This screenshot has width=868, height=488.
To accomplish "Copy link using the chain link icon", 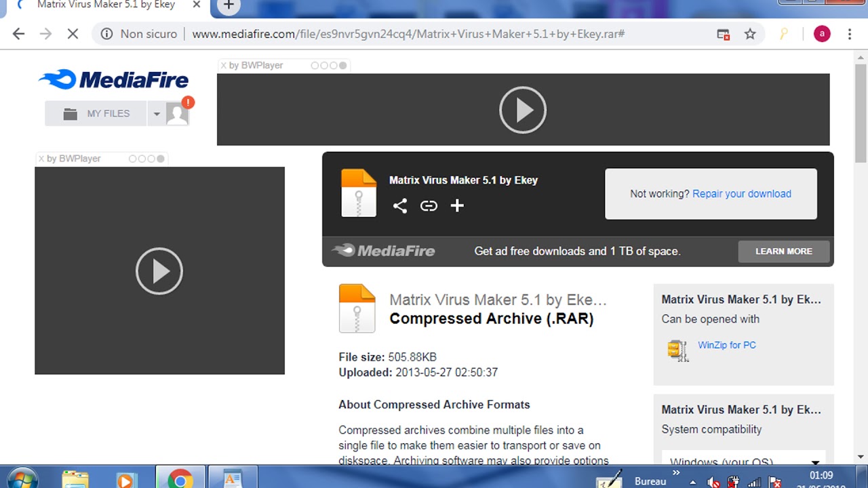I will [x=429, y=206].
